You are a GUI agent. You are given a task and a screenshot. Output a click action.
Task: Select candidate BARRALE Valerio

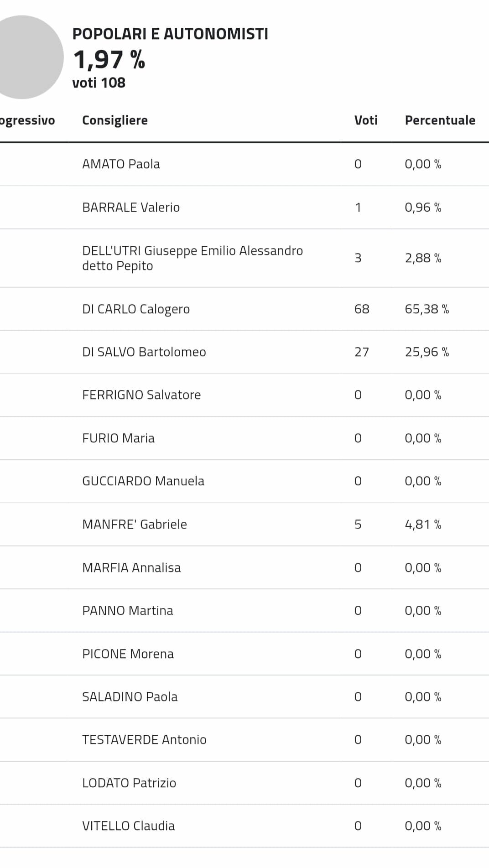coord(131,208)
